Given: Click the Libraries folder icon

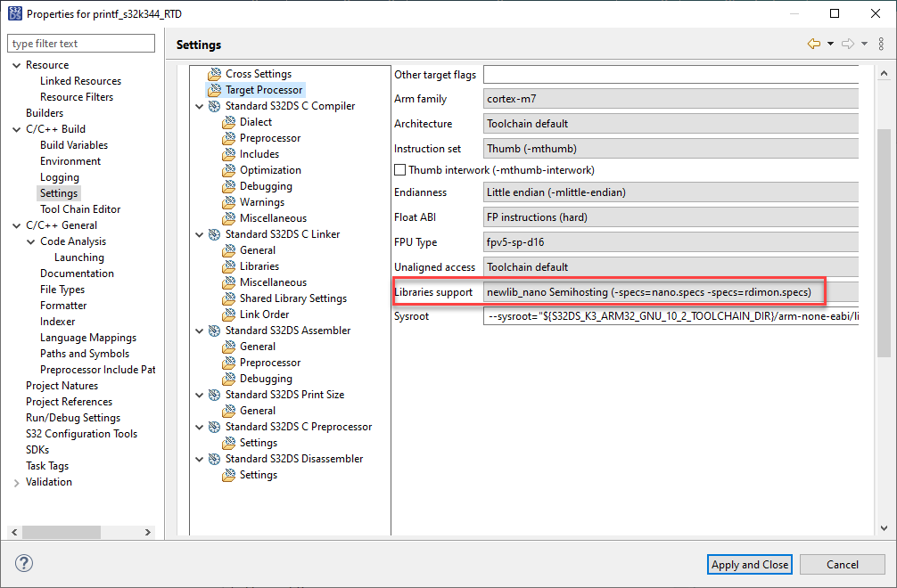Looking at the screenshot, I should [x=229, y=265].
